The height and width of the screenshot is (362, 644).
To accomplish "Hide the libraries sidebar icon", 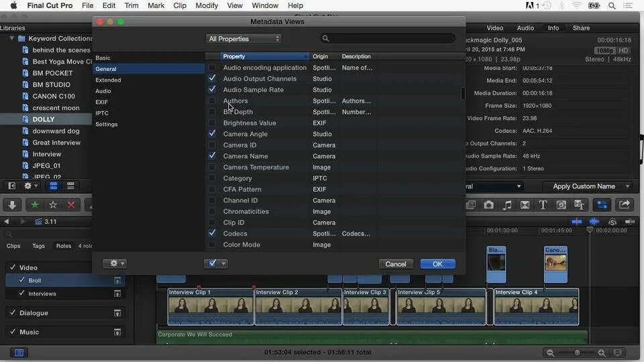I will point(11,186).
